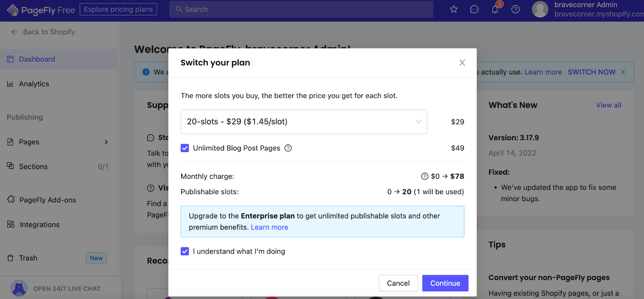Expand the Pages submenu chevron

coord(106,142)
